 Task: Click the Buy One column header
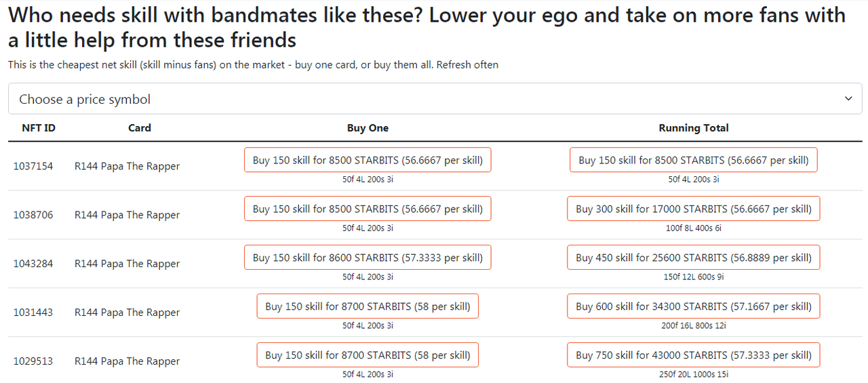tap(368, 127)
